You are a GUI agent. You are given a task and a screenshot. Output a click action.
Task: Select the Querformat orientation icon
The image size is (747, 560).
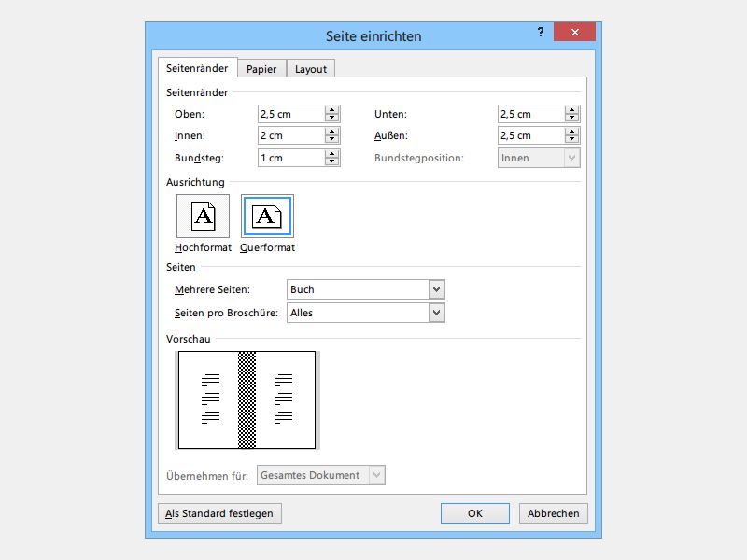267,215
